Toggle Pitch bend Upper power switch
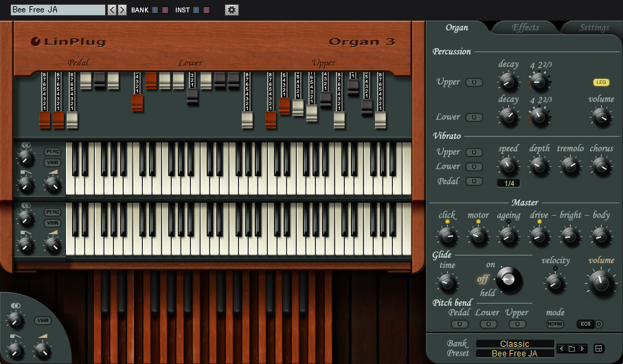The width and height of the screenshot is (623, 364). coord(517,324)
